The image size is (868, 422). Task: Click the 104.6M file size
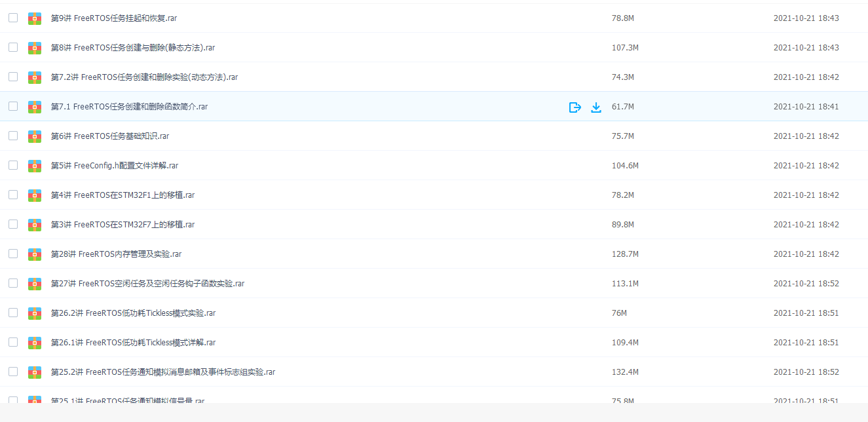point(625,166)
